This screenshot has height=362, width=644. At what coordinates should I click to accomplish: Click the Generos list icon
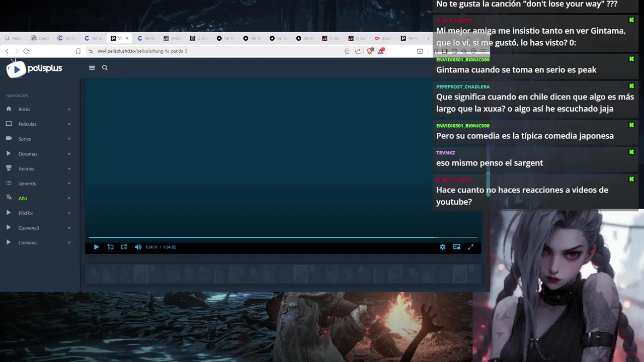click(9, 183)
